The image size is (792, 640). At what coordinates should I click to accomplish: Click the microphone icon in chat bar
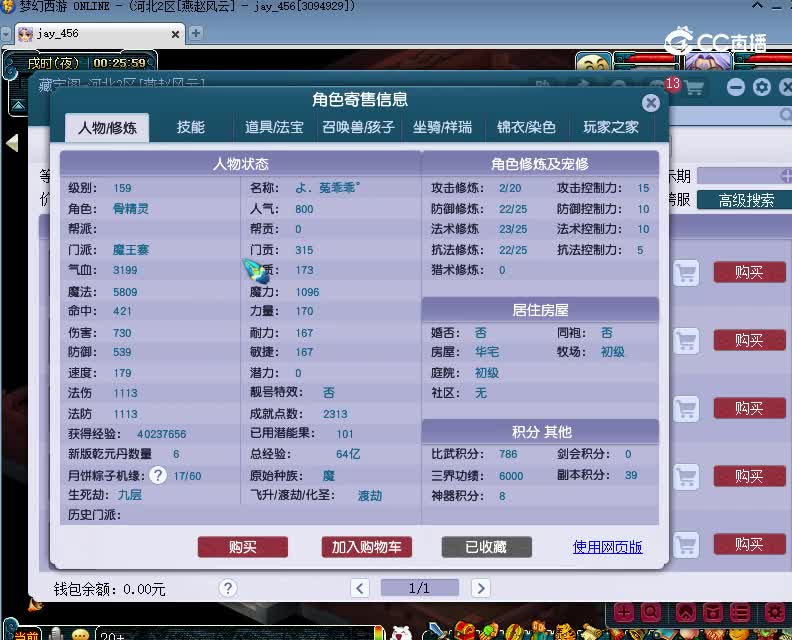56,634
